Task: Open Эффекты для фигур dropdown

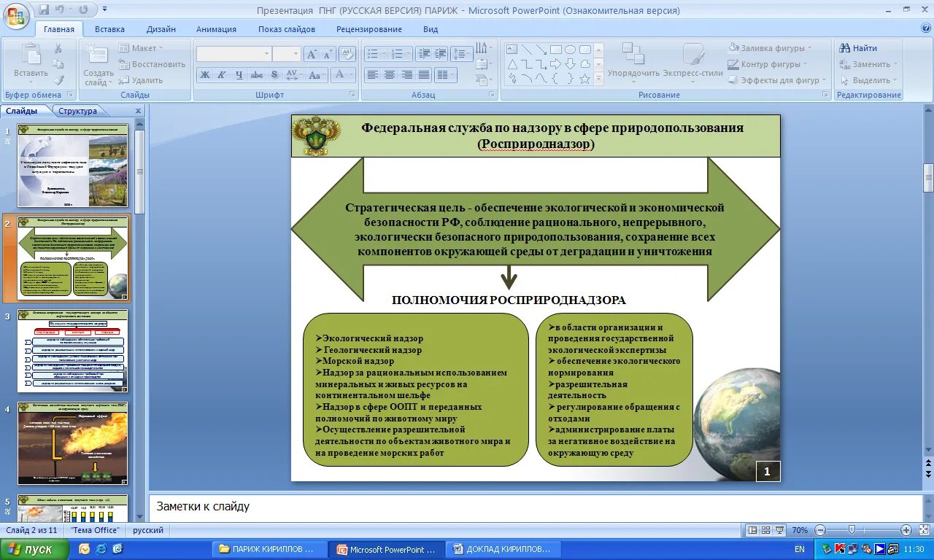Action: click(778, 80)
